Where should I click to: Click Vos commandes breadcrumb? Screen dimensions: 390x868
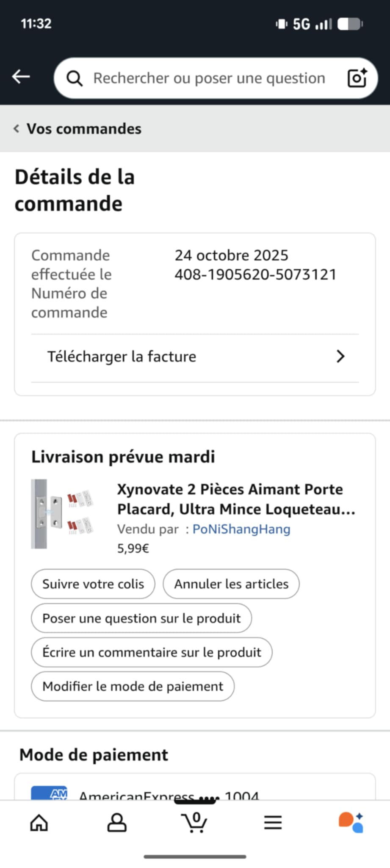click(84, 128)
